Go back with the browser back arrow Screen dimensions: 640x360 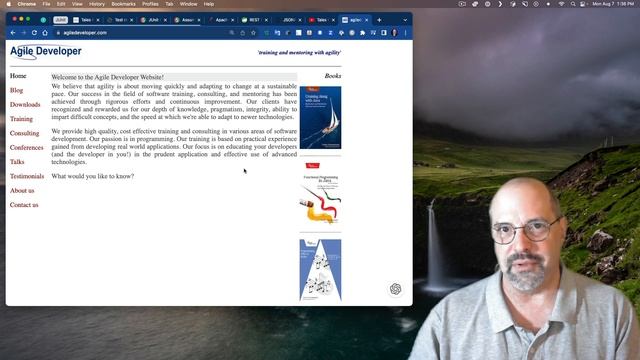[x=13, y=33]
